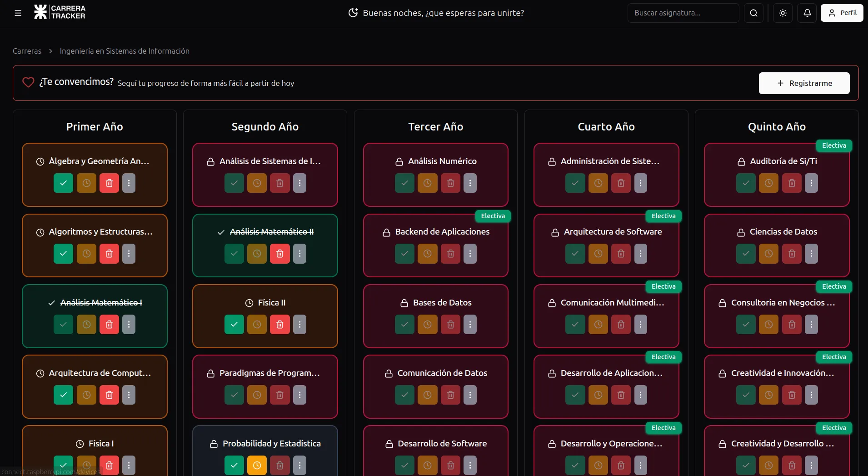
Task: Click clock icon on Comunicación de Datos
Action: 427,395
